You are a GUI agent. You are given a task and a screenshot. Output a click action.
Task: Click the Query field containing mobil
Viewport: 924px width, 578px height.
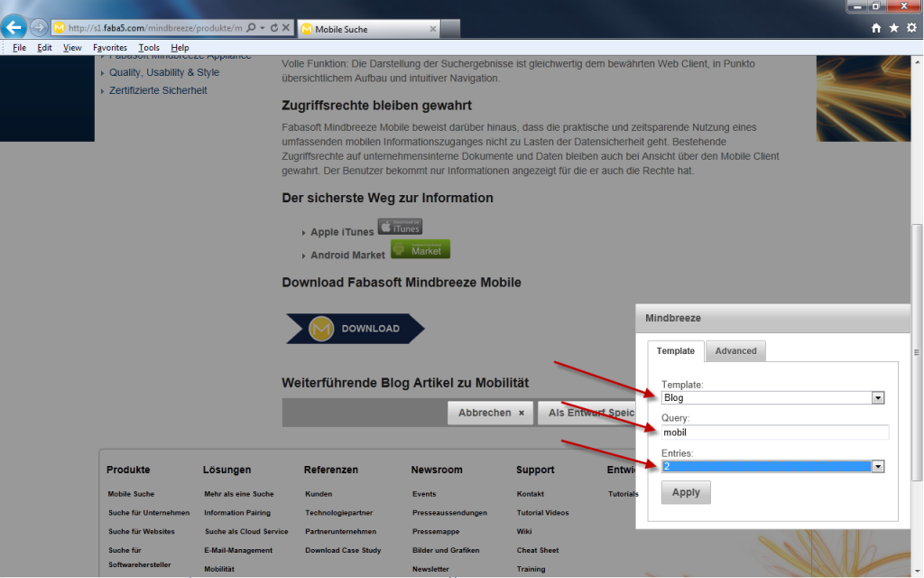click(x=774, y=433)
